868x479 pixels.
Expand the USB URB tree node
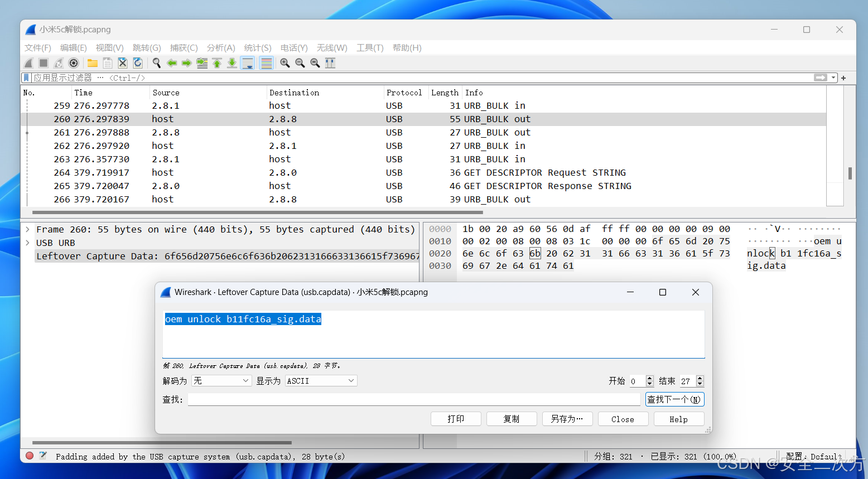pos(27,243)
